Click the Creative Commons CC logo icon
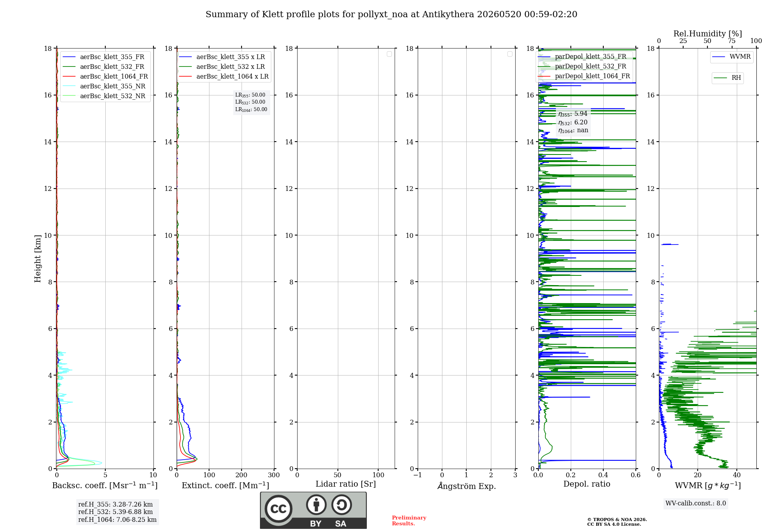The image size is (783, 532). coord(278,509)
